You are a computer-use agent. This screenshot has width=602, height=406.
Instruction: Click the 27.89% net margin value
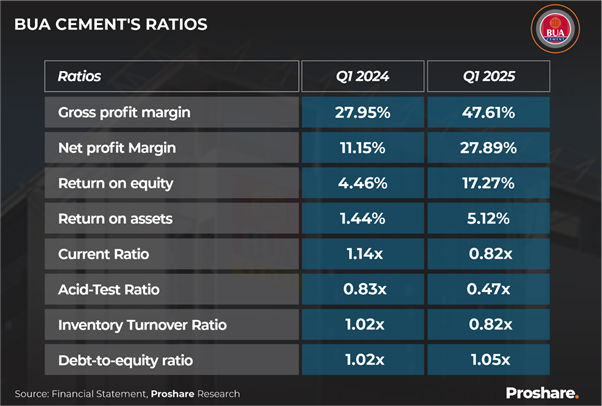[x=488, y=148]
